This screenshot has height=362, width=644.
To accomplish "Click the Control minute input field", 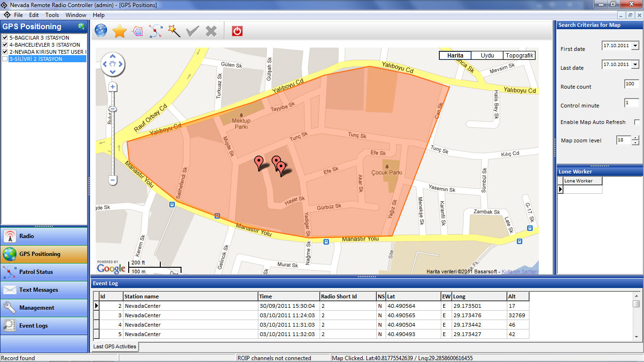I will coord(632,103).
